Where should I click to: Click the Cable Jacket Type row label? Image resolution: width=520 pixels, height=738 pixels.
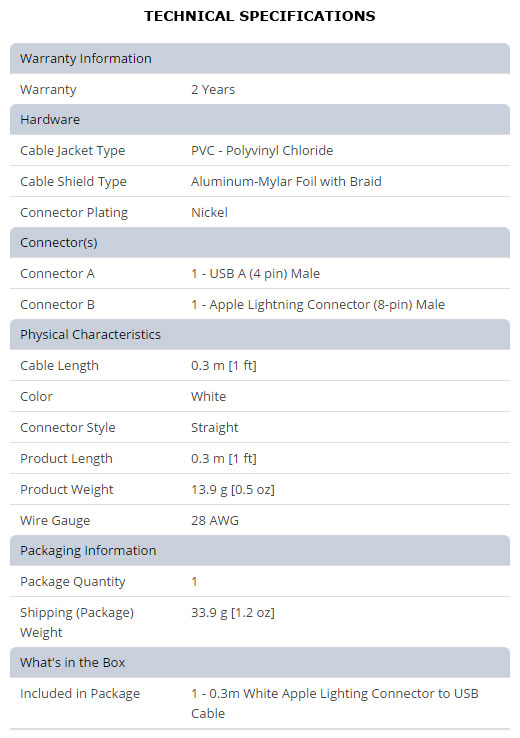(x=72, y=151)
